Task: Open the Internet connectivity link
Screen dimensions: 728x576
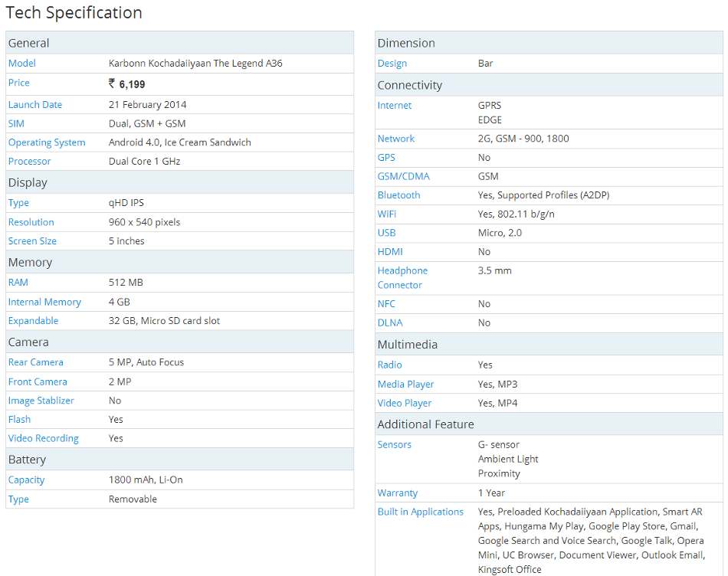Action: (x=395, y=106)
